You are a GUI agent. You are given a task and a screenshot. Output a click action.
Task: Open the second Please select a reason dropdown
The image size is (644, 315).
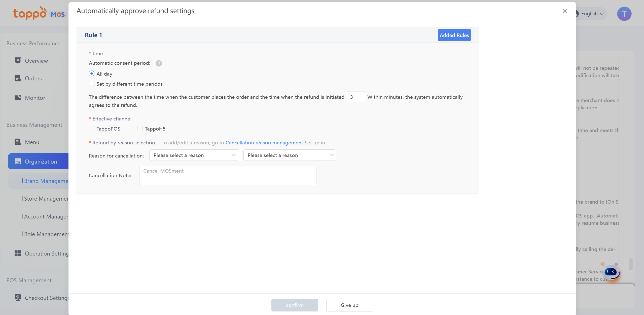(x=290, y=155)
